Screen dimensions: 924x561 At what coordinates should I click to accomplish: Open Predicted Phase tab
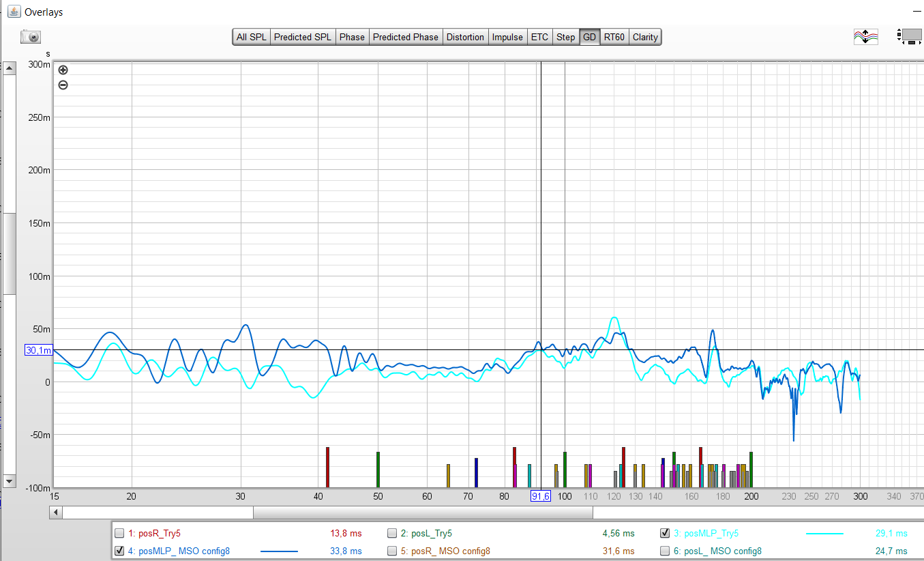406,37
